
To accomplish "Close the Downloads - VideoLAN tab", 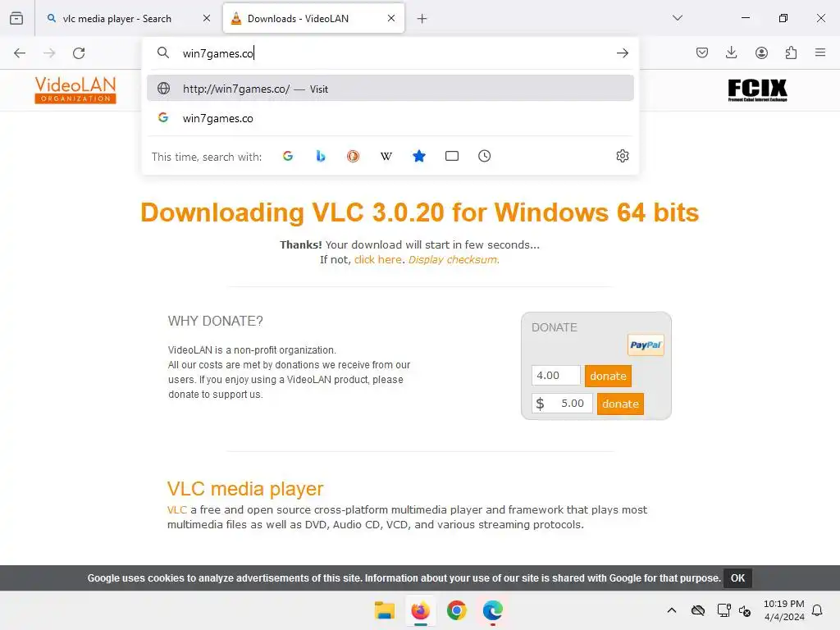I will tap(391, 18).
